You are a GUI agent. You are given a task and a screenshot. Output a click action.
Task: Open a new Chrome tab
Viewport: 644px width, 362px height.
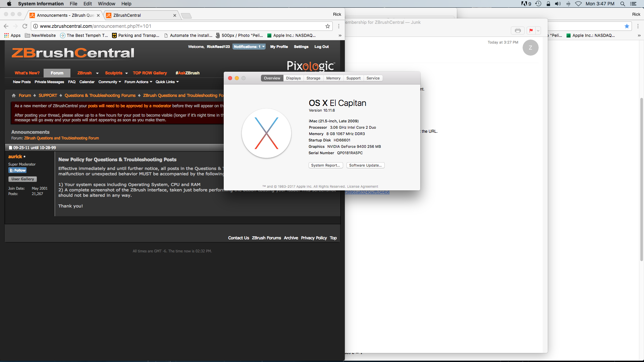[x=186, y=15]
